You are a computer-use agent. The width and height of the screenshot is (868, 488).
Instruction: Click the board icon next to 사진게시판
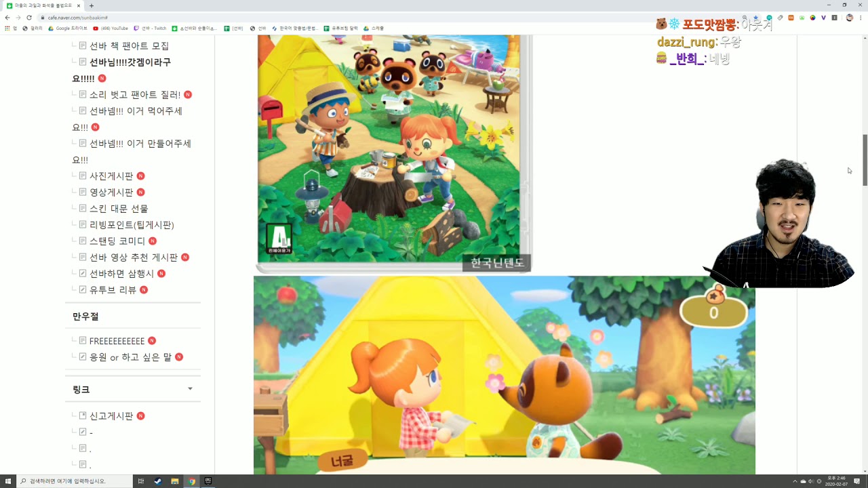83,176
